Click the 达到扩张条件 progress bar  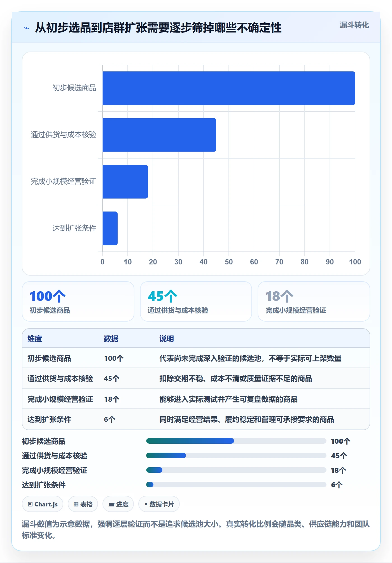click(236, 485)
